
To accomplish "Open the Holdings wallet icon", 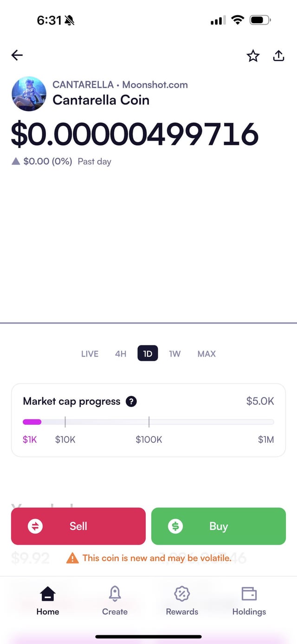I will click(x=249, y=593).
